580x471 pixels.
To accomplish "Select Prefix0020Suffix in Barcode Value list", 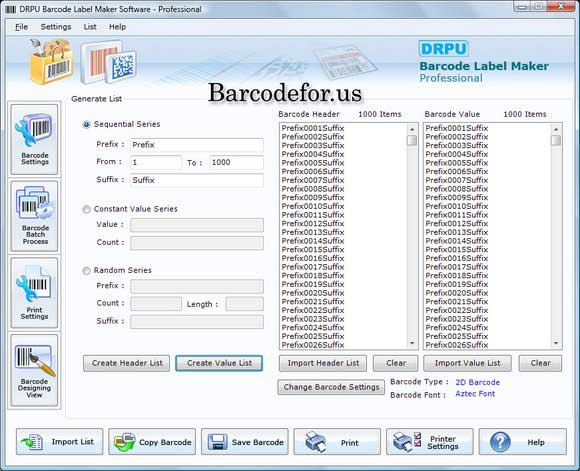I will 457,293.
